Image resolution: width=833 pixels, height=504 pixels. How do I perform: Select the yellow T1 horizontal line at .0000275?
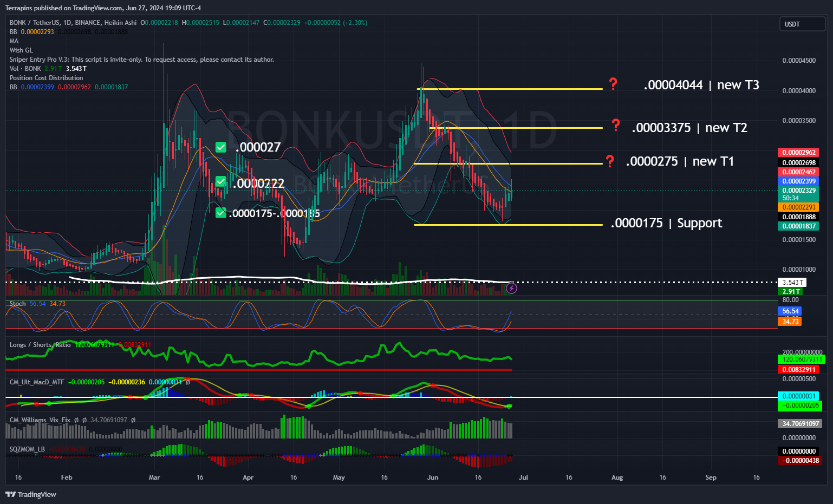508,163
